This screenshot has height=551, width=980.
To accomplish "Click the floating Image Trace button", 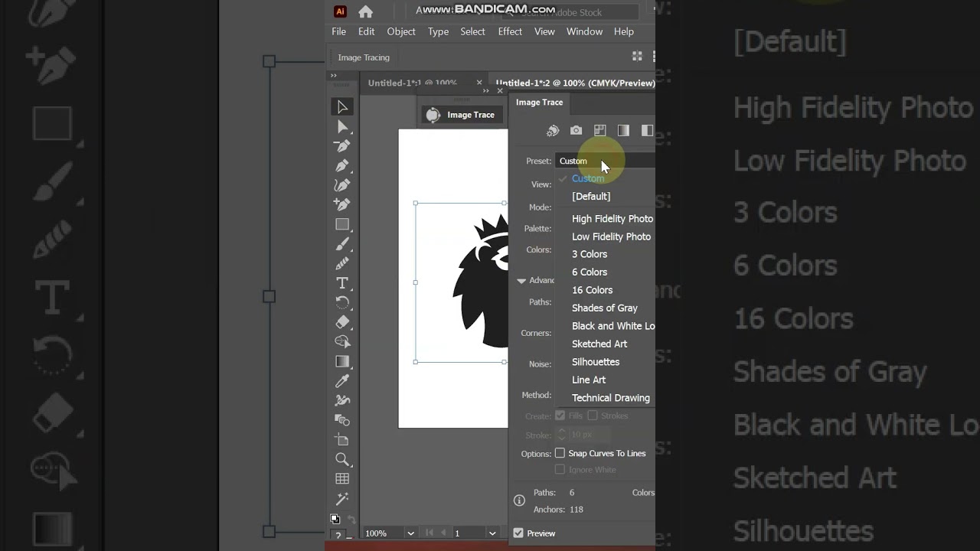I will pyautogui.click(x=461, y=115).
